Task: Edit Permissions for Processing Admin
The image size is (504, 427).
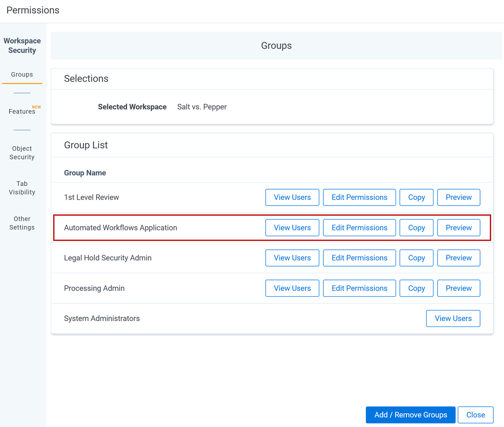Action: point(359,288)
